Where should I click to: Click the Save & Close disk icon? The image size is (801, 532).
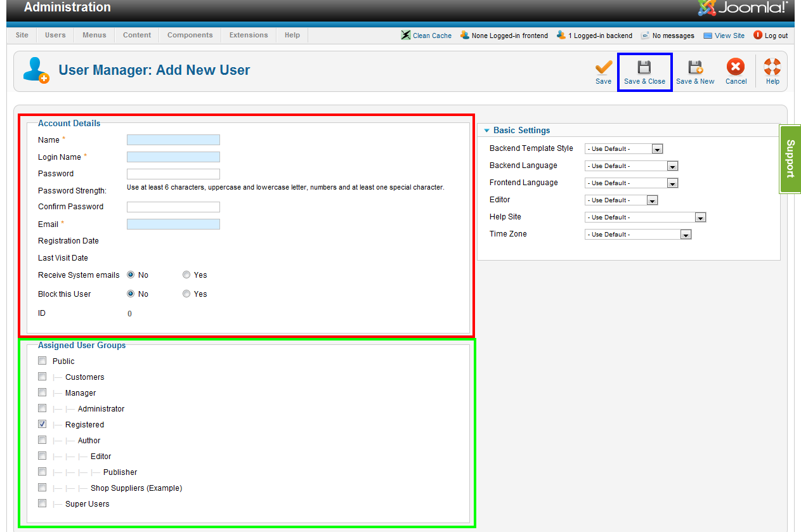pyautogui.click(x=644, y=67)
